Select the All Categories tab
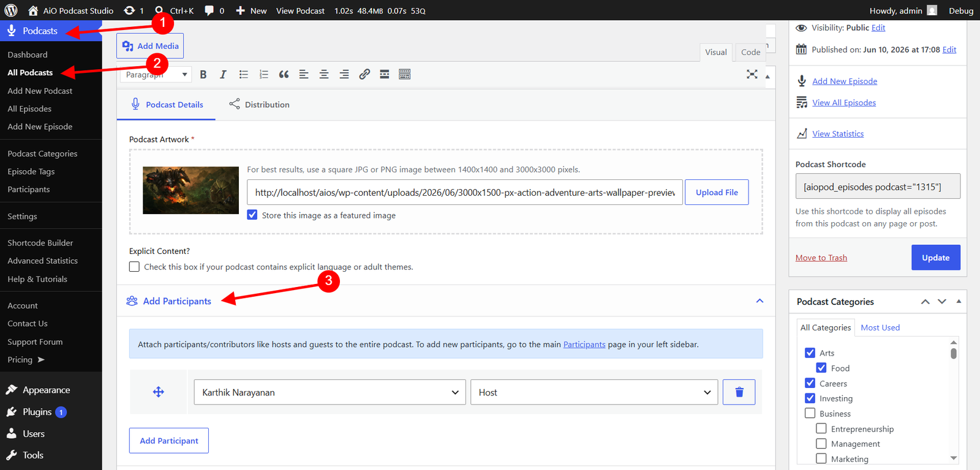Screen dimensions: 980x470 point(826,327)
